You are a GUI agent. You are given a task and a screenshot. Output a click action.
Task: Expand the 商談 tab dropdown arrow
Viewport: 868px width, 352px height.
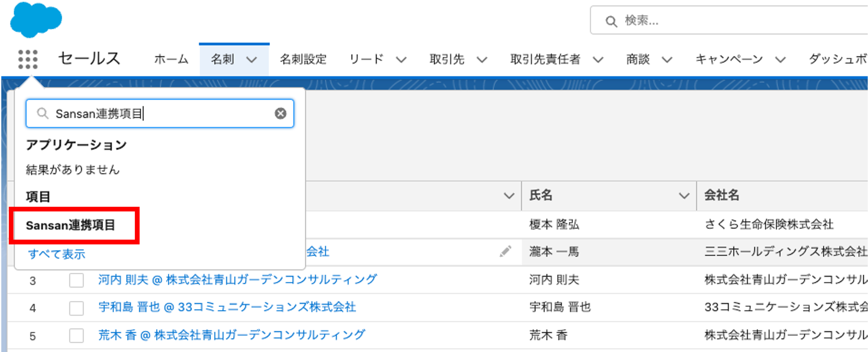(x=667, y=60)
